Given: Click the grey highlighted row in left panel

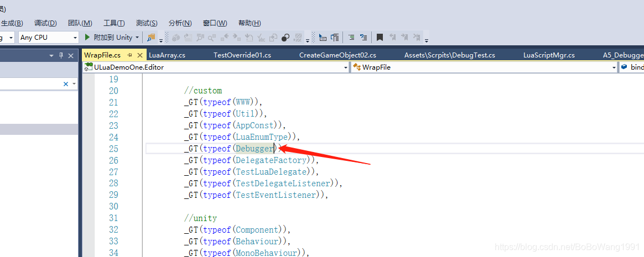Looking at the screenshot, I should coord(39,129).
